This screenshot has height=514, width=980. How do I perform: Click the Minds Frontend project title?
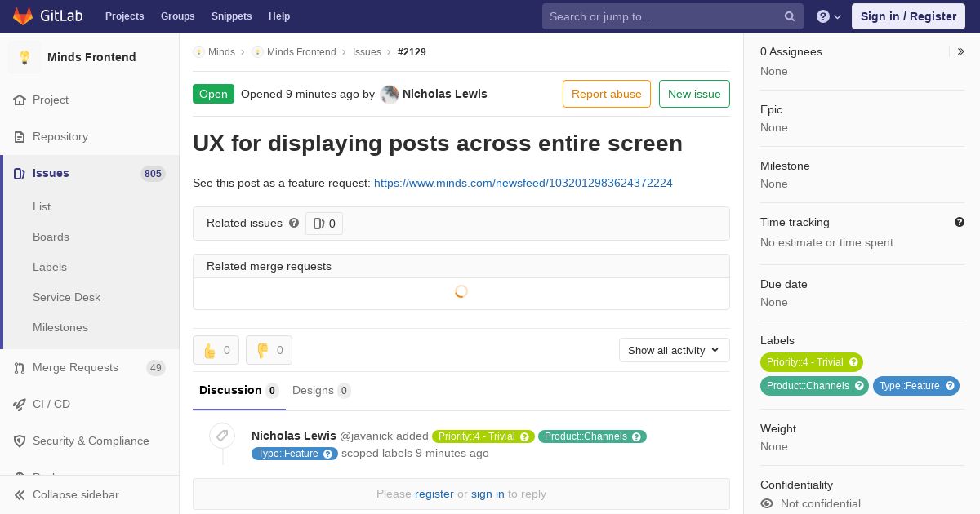(91, 57)
